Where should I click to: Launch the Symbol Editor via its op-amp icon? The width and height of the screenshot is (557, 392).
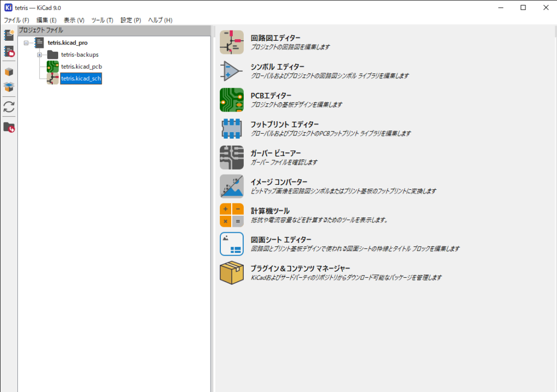pyautogui.click(x=232, y=71)
